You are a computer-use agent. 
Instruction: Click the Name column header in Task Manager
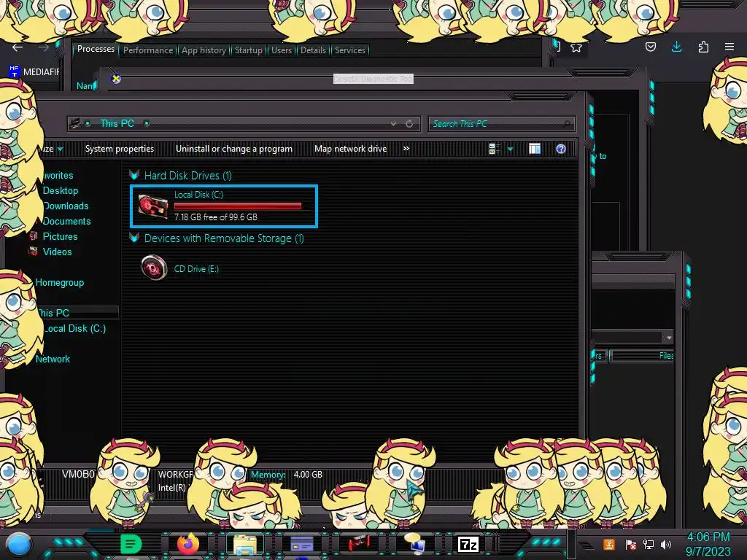(85, 86)
